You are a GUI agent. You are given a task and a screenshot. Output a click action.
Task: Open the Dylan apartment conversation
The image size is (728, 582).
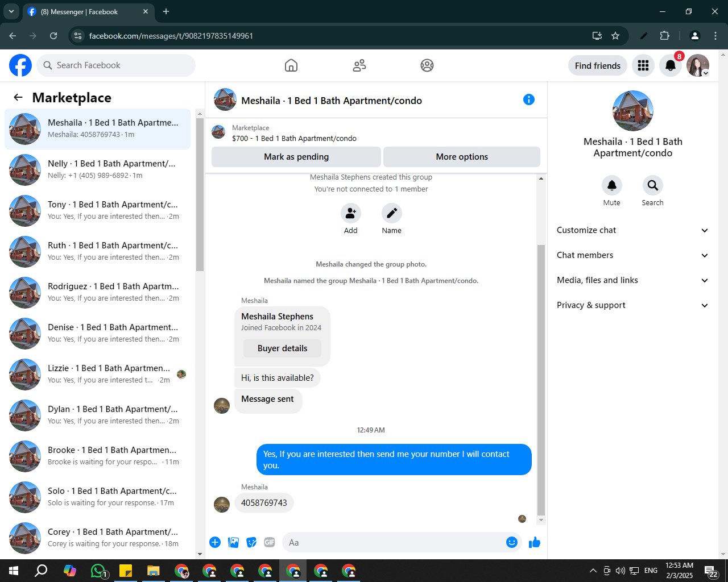(x=98, y=415)
